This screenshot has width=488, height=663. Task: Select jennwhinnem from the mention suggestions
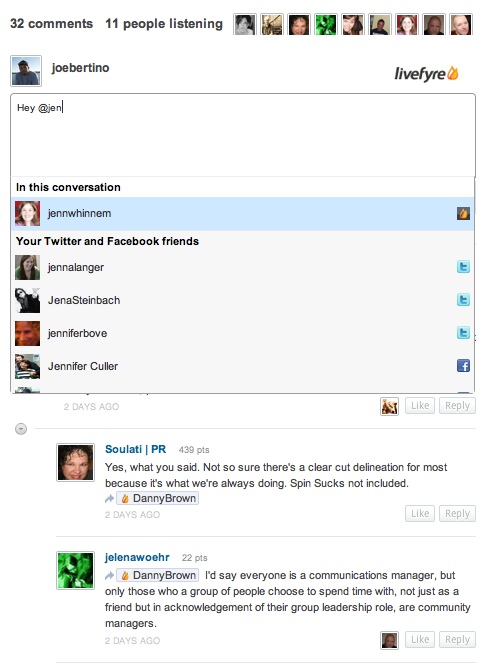[242, 214]
